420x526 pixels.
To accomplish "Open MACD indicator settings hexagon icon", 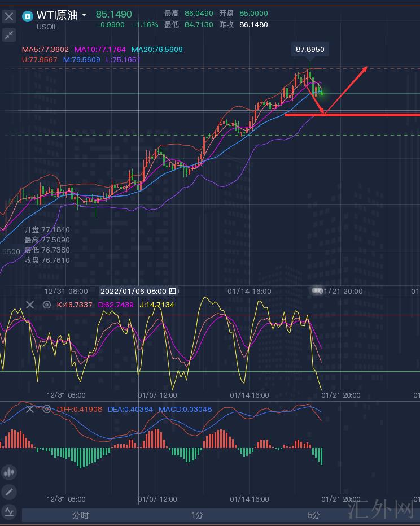I will (x=47, y=409).
